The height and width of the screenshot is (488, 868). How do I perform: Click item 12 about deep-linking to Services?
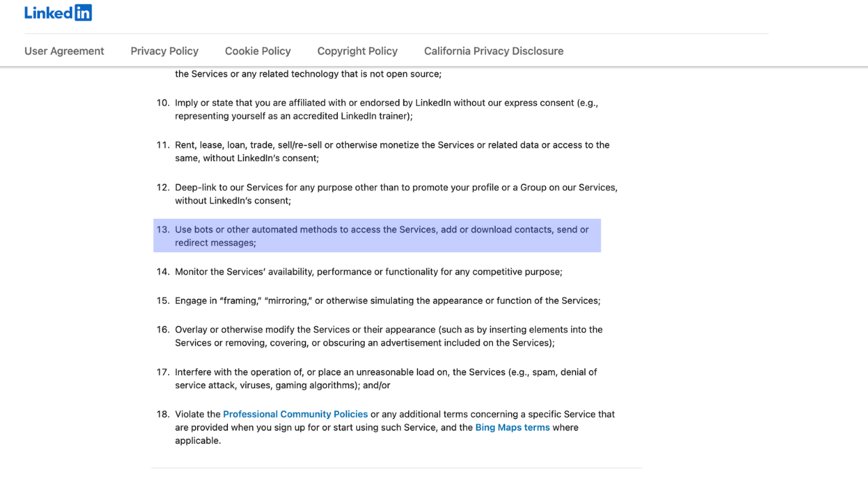[396, 187]
